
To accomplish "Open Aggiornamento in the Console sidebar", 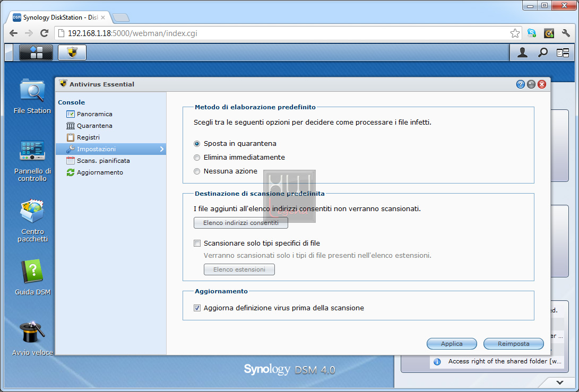I will tap(111, 172).
